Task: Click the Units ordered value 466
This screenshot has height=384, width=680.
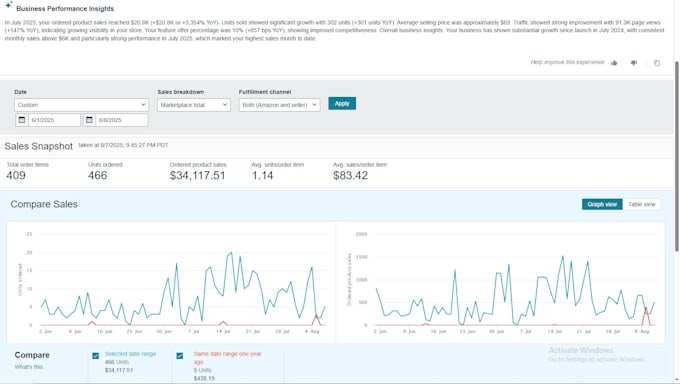Action: [x=98, y=175]
